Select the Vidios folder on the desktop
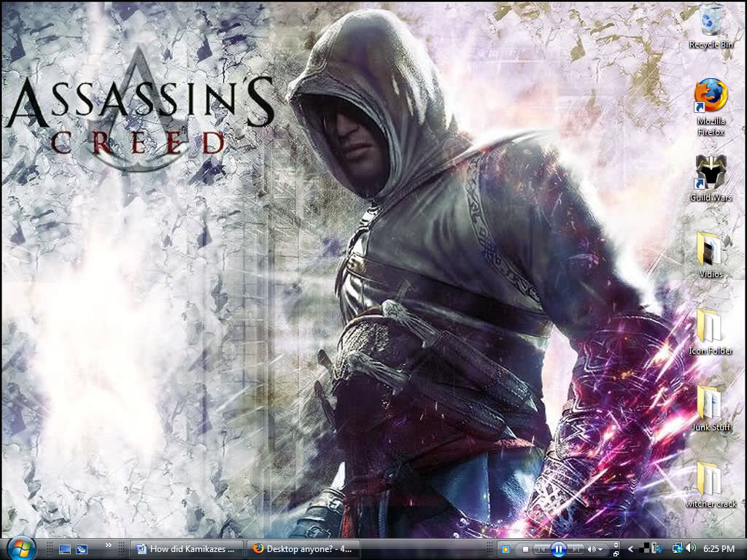 [711, 255]
